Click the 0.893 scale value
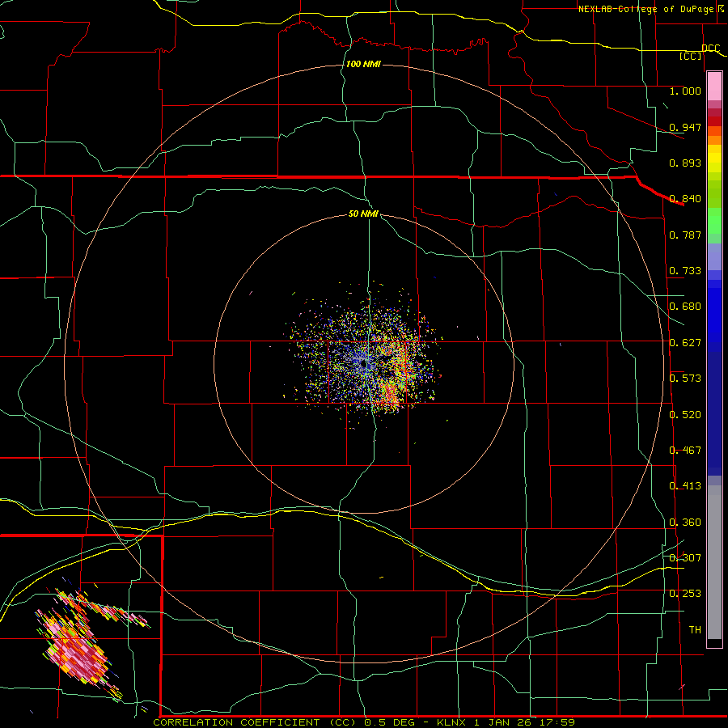The height and width of the screenshot is (728, 728). click(x=685, y=163)
